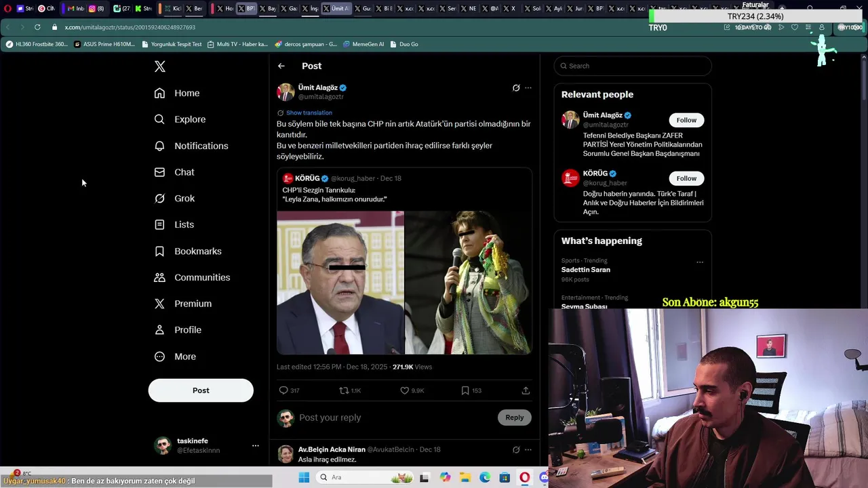The width and height of the screenshot is (868, 488).
Task: Open Av.Belçin Acka Niran's reply profile name
Action: pyautogui.click(x=332, y=449)
